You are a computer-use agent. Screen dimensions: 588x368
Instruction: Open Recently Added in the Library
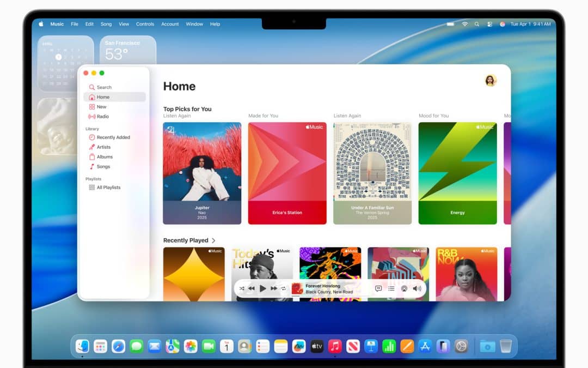(115, 137)
